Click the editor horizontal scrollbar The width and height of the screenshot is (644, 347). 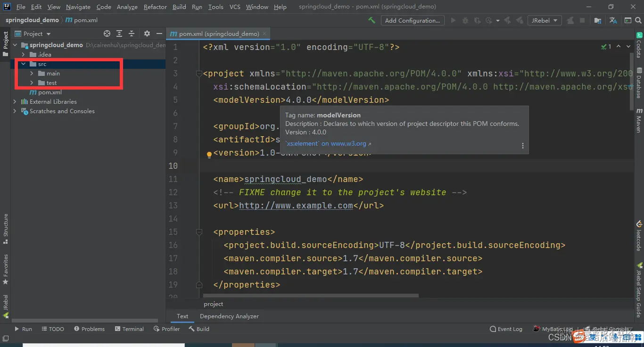310,296
